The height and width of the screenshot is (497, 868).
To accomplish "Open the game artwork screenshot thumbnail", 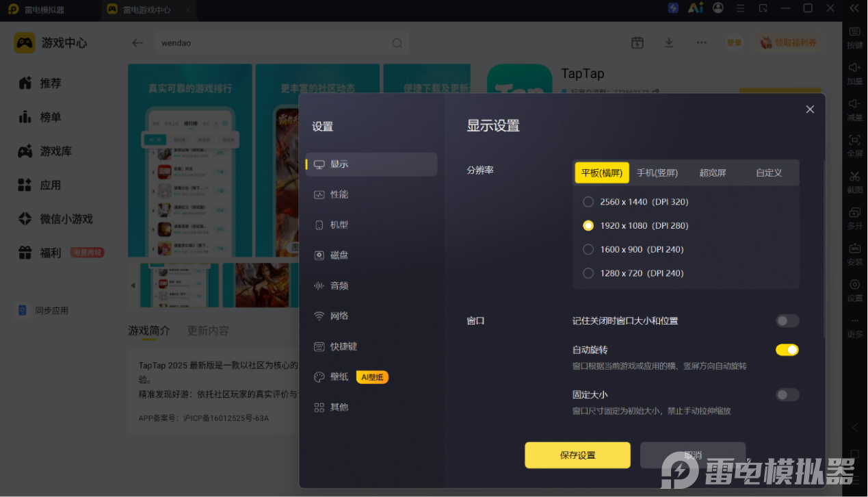I will (x=262, y=285).
